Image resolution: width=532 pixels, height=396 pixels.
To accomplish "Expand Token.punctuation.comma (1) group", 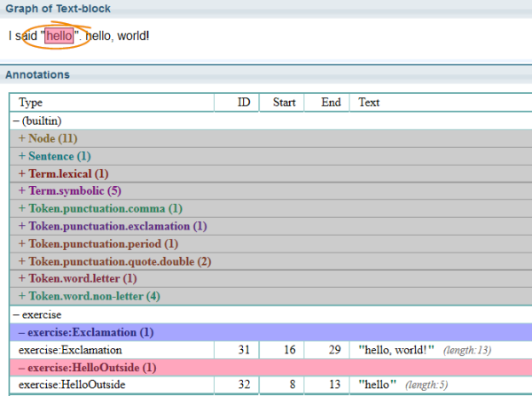I will click(x=99, y=208).
